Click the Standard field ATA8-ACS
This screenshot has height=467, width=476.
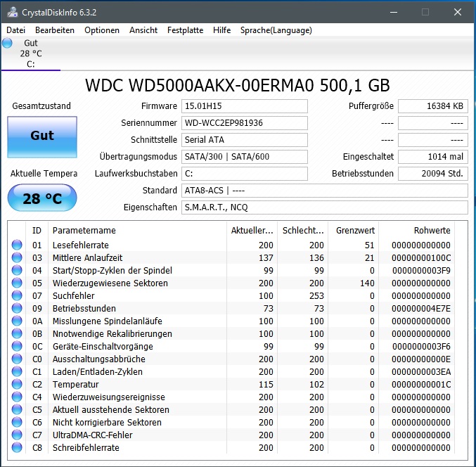coord(325,191)
